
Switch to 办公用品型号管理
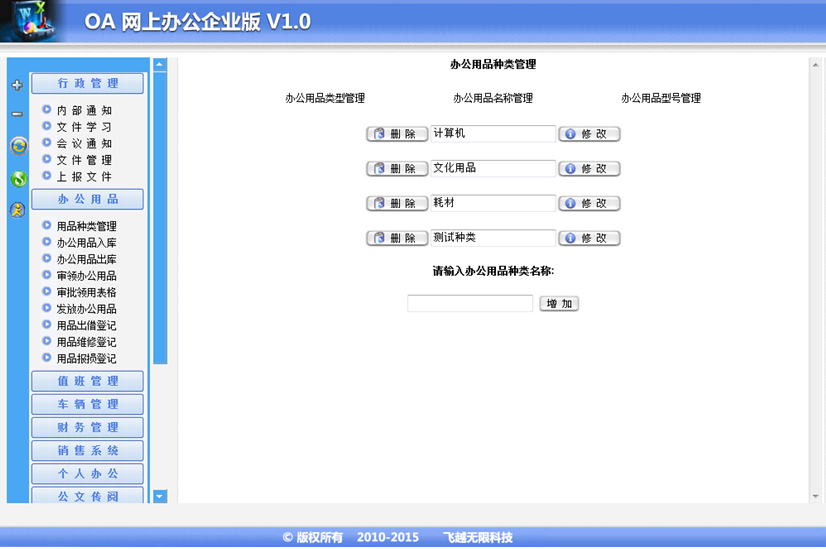661,98
